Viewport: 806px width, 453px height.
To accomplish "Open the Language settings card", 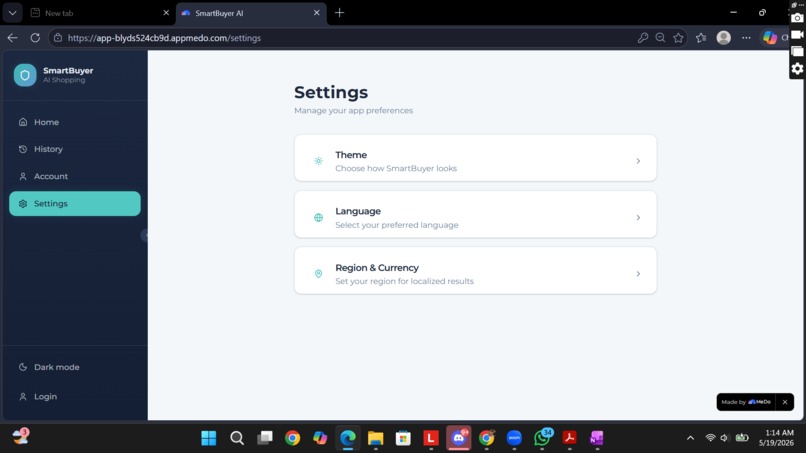I will (475, 215).
